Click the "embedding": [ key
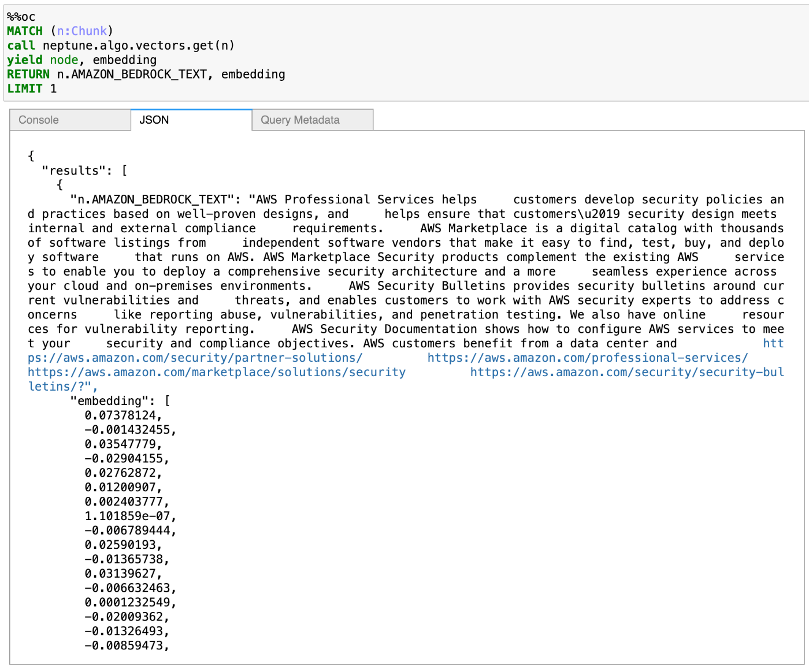The height and width of the screenshot is (672, 809). tap(120, 401)
